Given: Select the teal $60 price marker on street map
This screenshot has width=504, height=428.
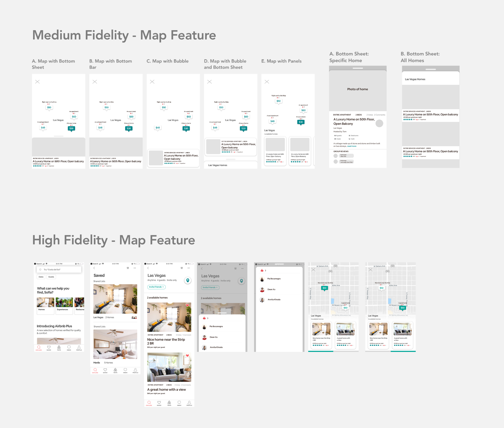Looking at the screenshot, I should click(402, 308).
